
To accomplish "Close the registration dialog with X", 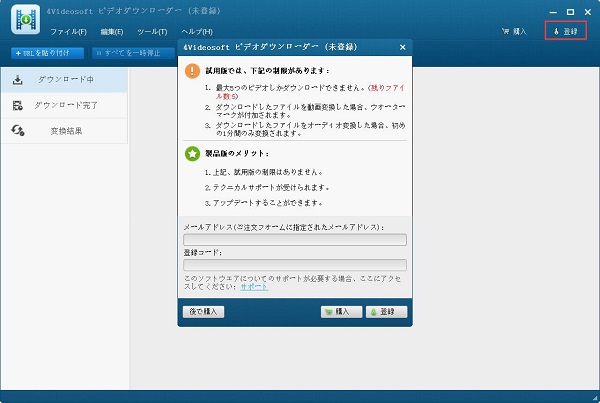I will click(x=403, y=47).
